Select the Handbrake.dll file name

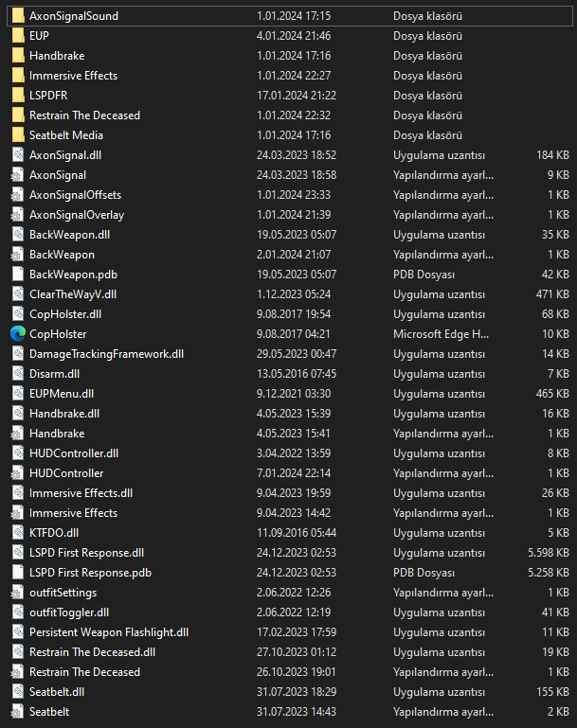[x=64, y=414]
